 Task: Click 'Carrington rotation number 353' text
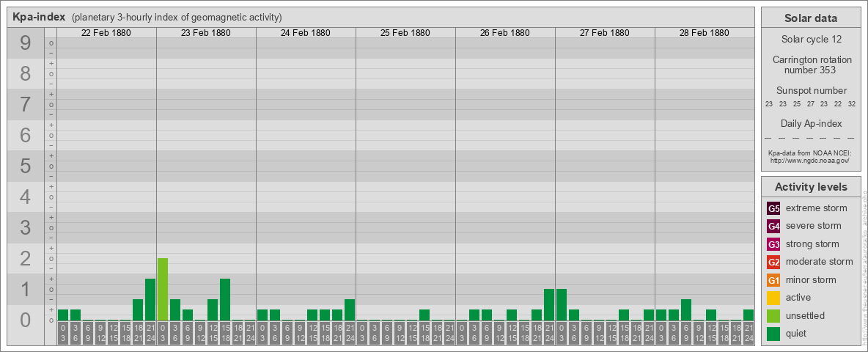point(811,65)
